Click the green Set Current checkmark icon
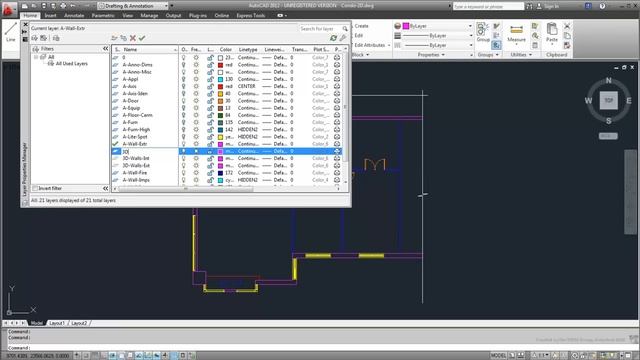640x360 pixels. (142, 38)
